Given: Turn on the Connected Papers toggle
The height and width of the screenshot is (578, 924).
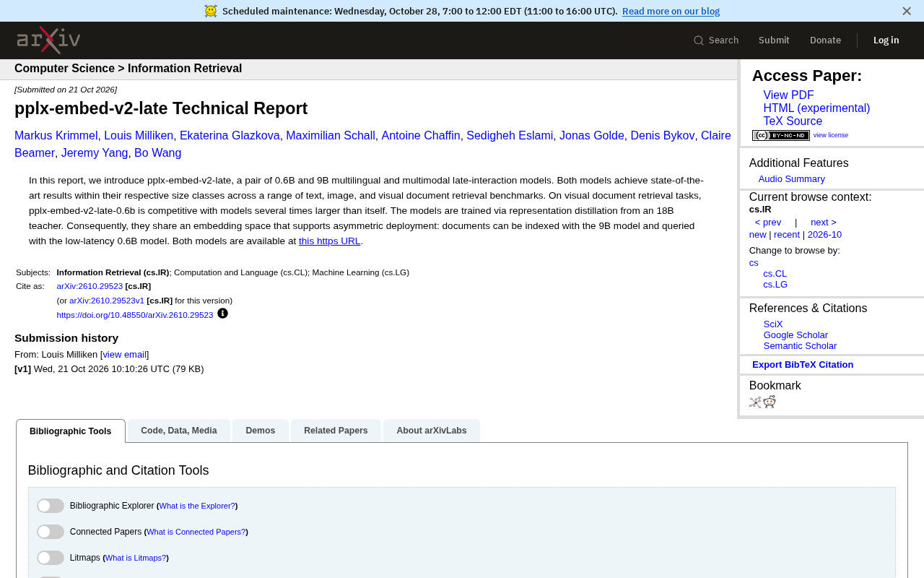Looking at the screenshot, I should (51, 532).
